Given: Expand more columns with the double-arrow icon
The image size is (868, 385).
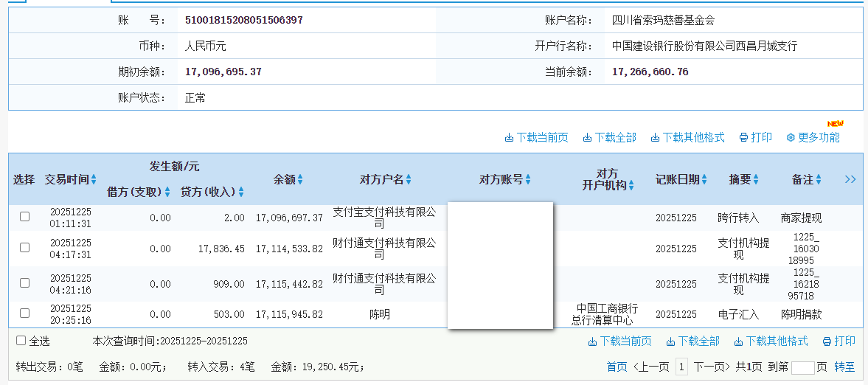Looking at the screenshot, I should tap(850, 179).
